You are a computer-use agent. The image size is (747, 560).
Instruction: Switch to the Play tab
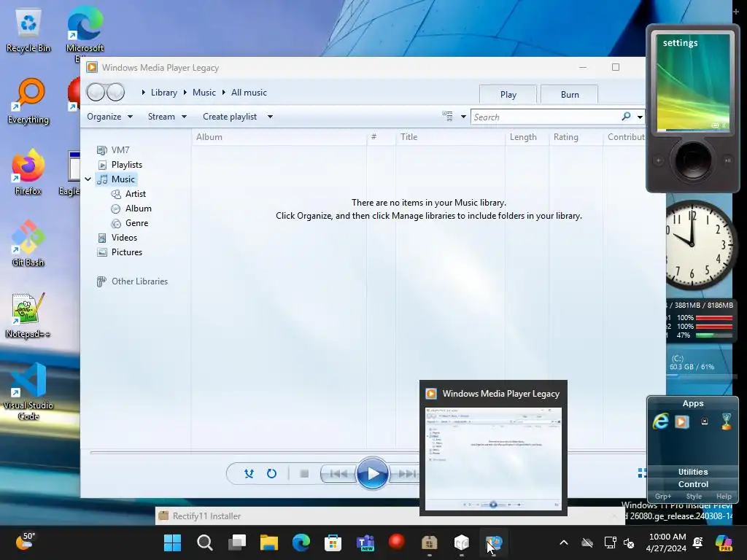(508, 94)
